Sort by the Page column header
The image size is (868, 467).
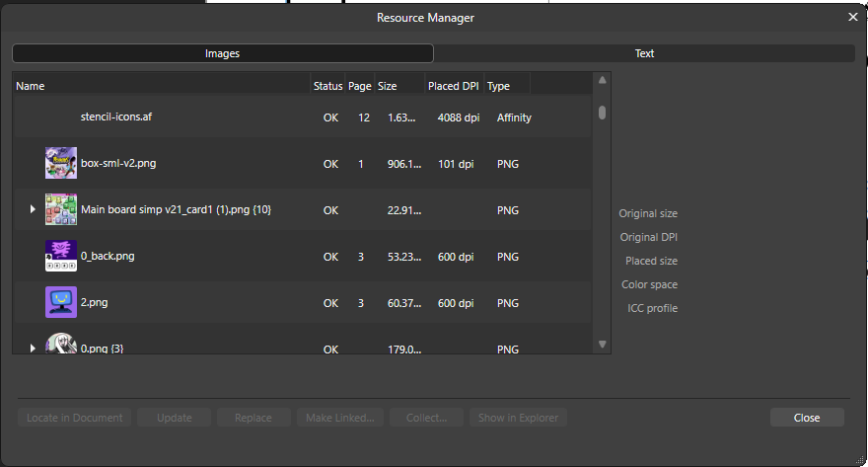point(360,86)
